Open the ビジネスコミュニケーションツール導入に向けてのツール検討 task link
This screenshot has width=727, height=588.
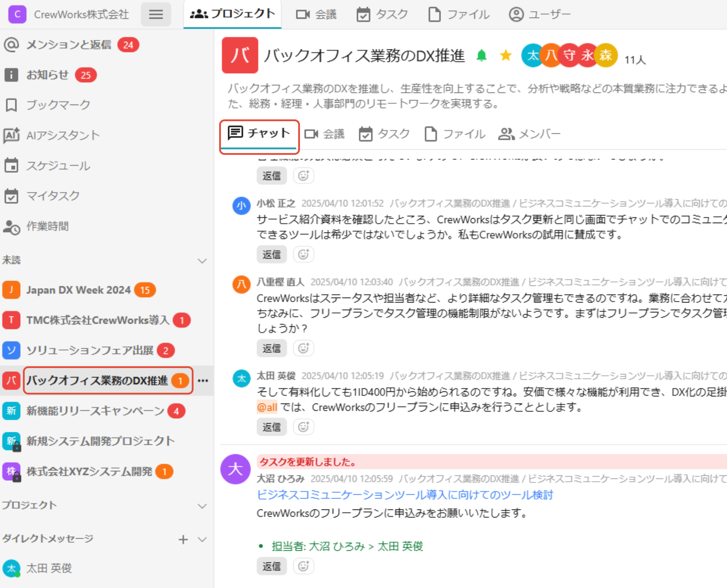(x=405, y=495)
